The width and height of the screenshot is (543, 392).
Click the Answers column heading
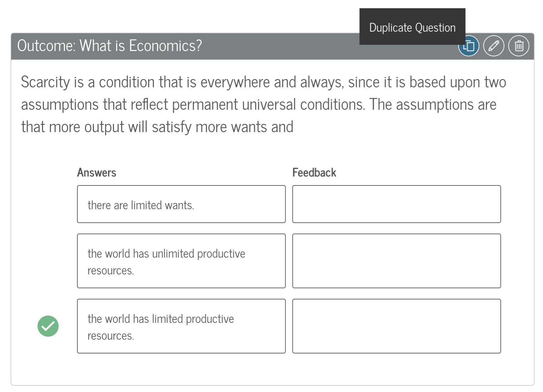[x=96, y=173]
